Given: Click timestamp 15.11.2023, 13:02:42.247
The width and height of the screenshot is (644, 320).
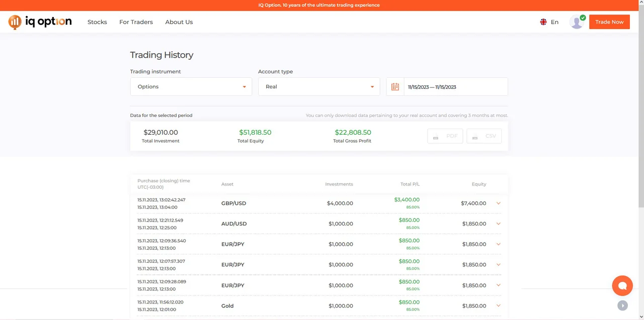Looking at the screenshot, I should pyautogui.click(x=162, y=199).
